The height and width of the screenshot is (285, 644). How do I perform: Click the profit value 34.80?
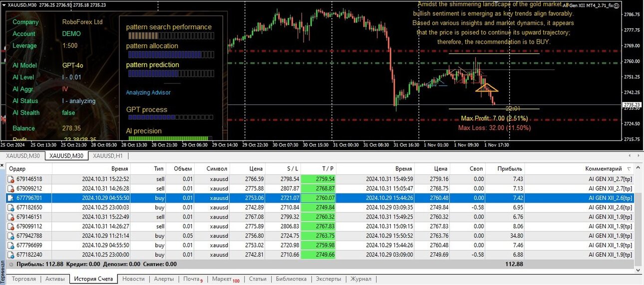tap(514, 235)
